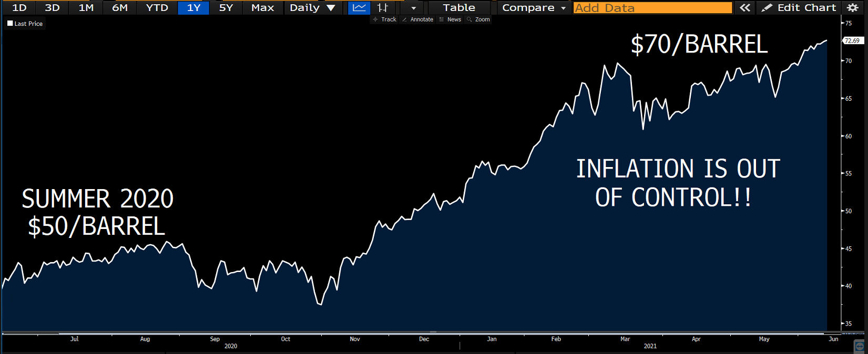Image resolution: width=868 pixels, height=354 pixels.
Task: Activate the Track crosshair tool
Action: [x=384, y=19]
